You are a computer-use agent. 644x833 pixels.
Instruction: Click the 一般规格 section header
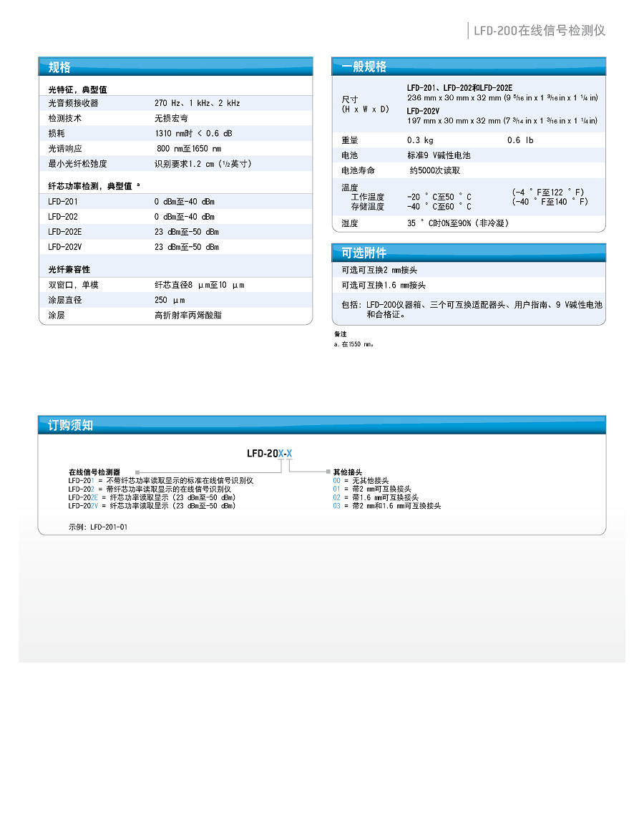[x=364, y=67]
